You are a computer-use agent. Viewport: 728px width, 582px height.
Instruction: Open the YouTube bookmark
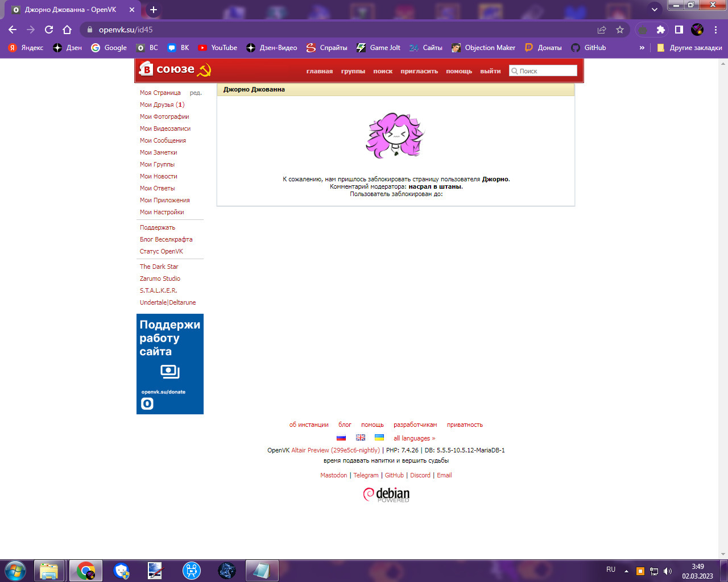click(x=217, y=48)
